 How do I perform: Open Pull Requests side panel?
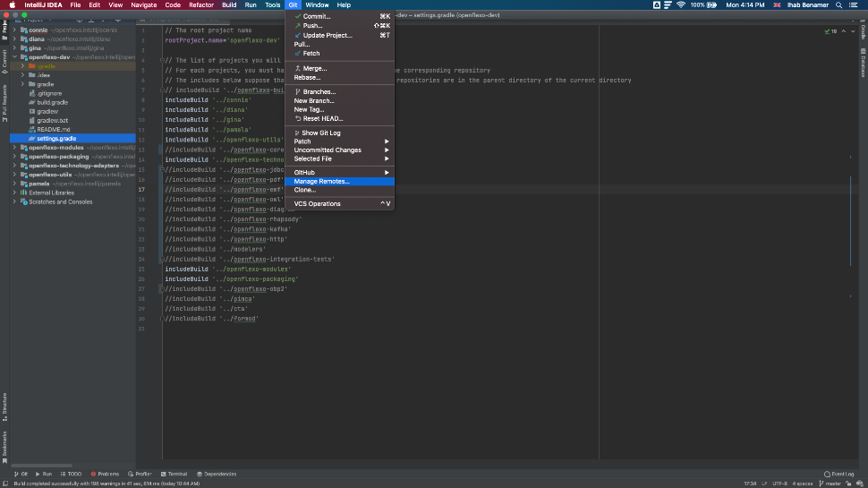(4, 104)
